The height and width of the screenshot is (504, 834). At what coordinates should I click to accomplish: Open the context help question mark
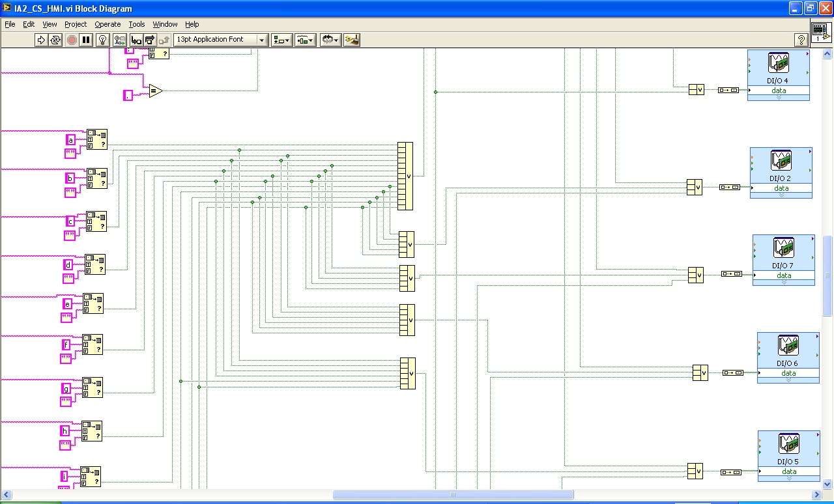coord(801,40)
